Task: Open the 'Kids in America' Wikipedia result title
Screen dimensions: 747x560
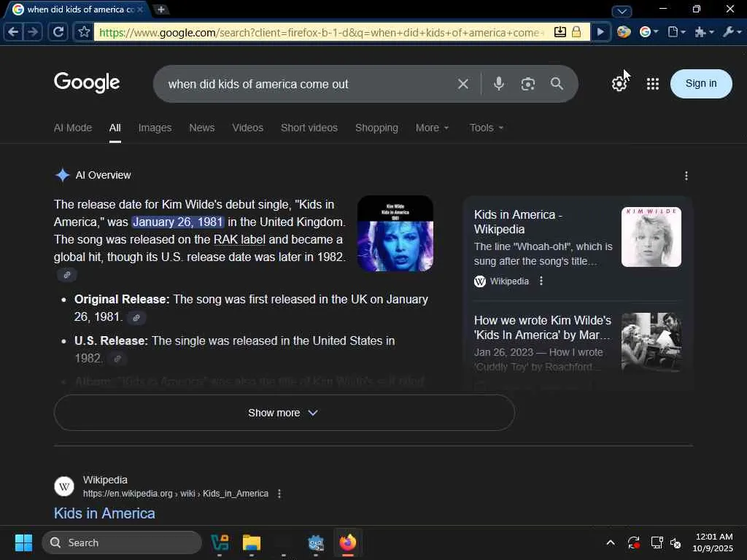Action: (x=104, y=513)
